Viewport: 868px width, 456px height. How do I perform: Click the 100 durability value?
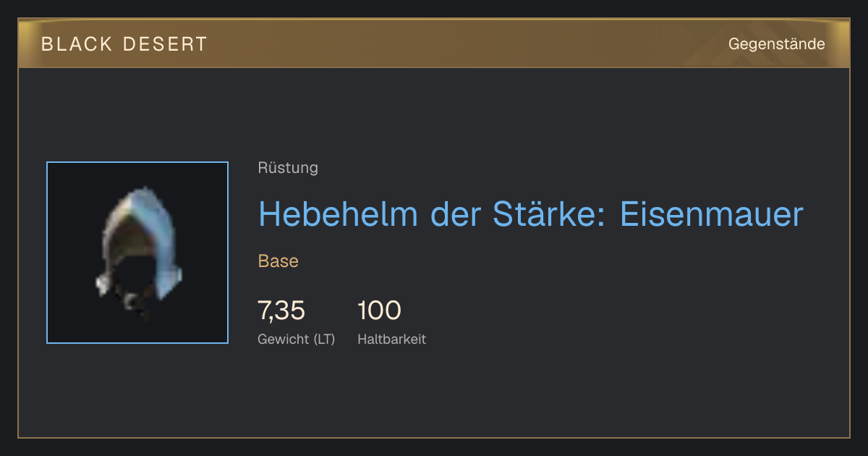pyautogui.click(x=379, y=311)
